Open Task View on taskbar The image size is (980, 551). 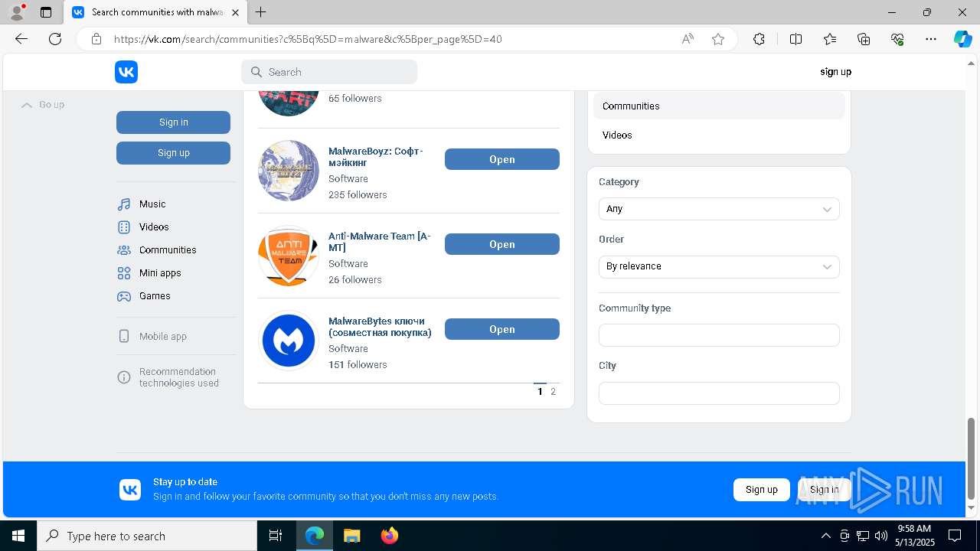pyautogui.click(x=276, y=536)
